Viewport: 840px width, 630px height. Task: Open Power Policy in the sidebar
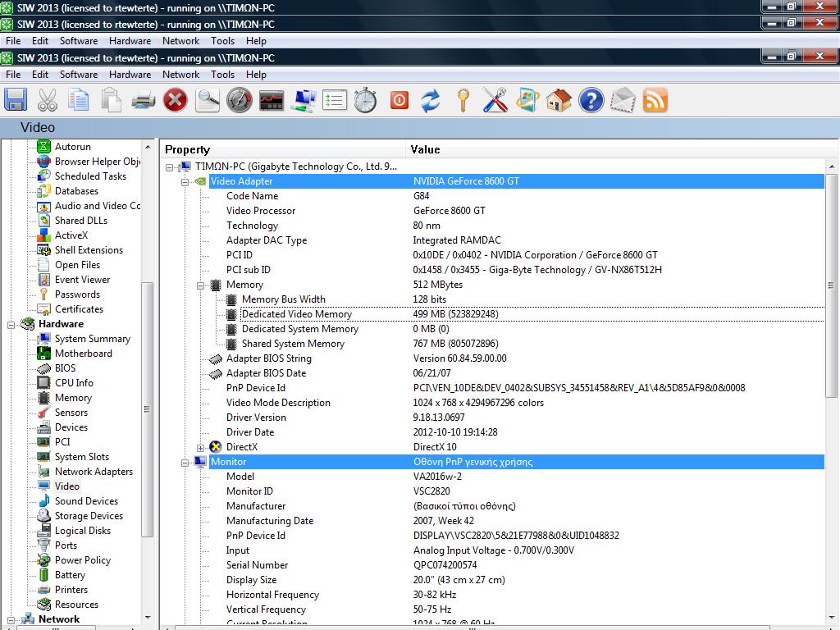(x=83, y=559)
